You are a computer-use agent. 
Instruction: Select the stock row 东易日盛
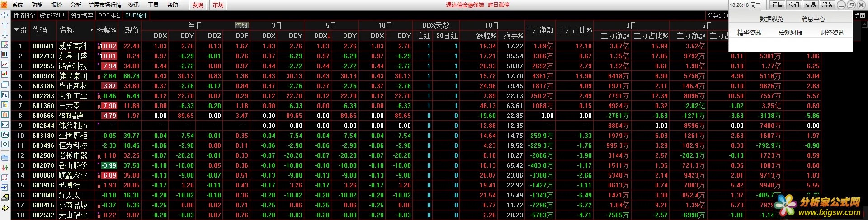coord(73,56)
